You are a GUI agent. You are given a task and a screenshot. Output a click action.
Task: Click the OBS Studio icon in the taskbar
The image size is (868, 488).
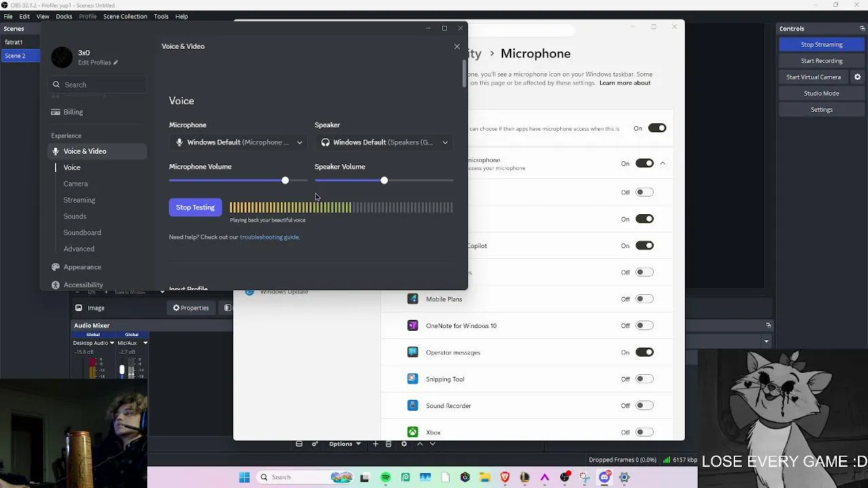tap(565, 477)
